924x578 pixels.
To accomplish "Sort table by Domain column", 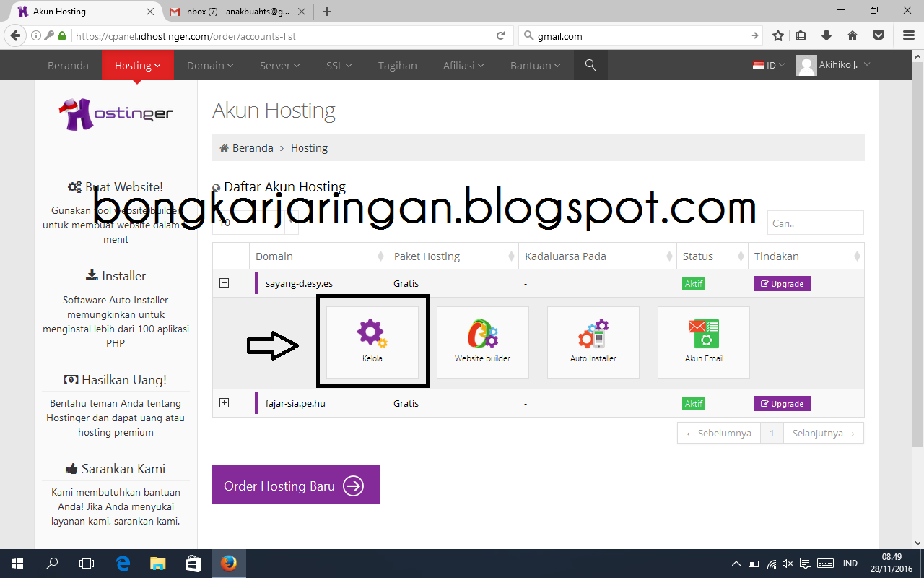I will pos(318,256).
